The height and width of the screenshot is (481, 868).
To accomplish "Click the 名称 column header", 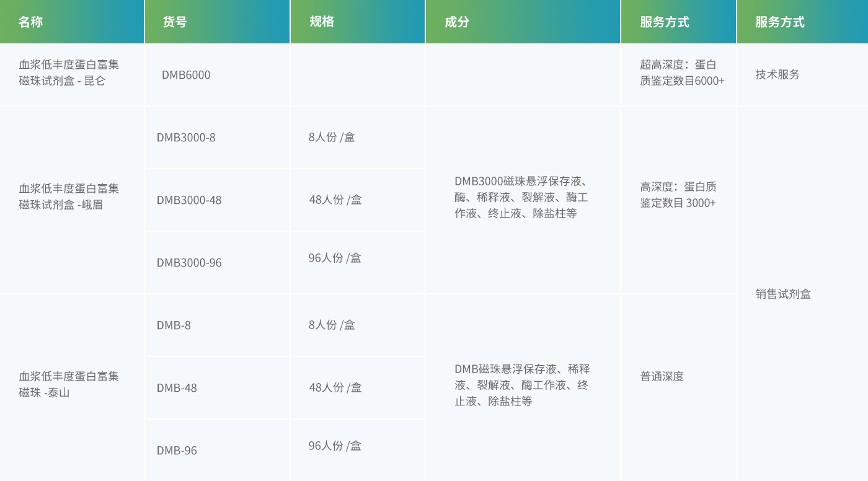I will pyautogui.click(x=30, y=22).
